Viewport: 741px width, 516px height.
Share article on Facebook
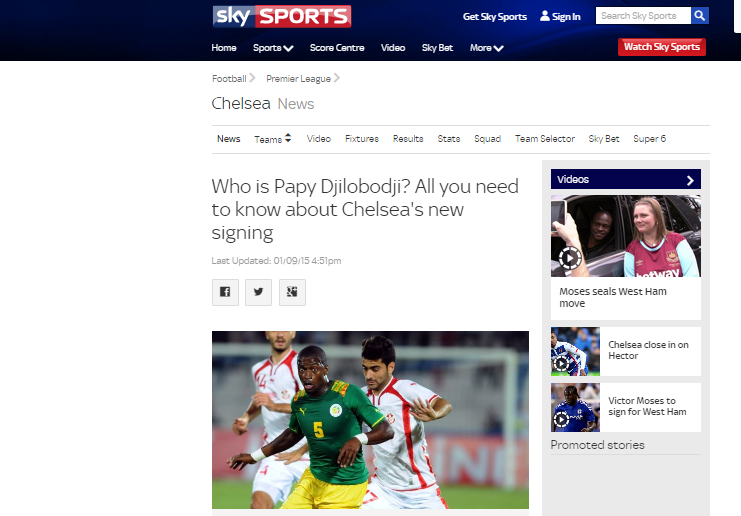[x=225, y=292]
